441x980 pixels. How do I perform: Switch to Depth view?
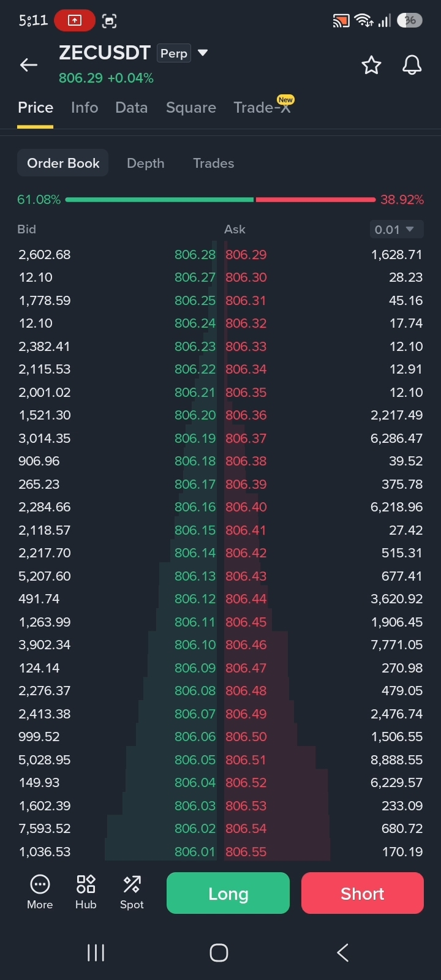[x=145, y=164]
